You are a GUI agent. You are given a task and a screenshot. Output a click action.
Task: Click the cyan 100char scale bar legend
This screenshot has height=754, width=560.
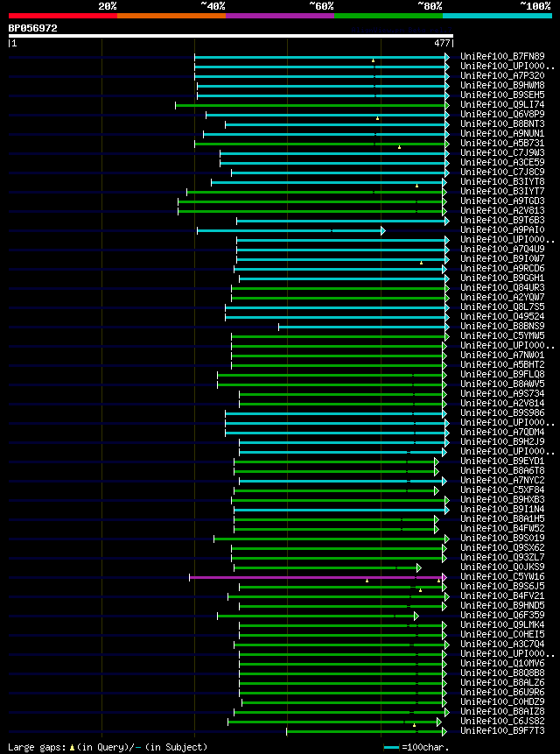391,747
